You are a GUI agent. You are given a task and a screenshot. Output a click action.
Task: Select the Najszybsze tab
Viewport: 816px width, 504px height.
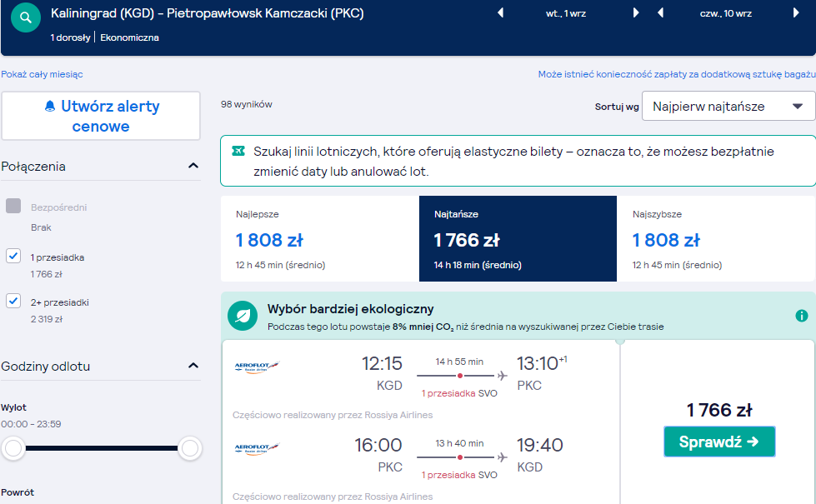tap(716, 239)
